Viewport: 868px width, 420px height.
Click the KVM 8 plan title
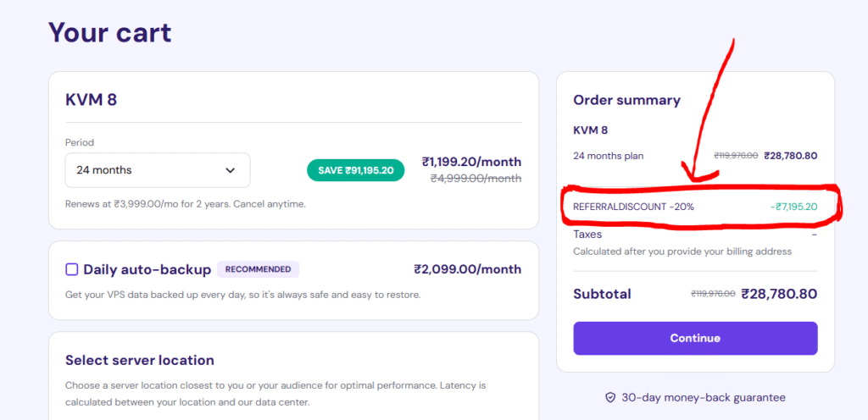[91, 99]
